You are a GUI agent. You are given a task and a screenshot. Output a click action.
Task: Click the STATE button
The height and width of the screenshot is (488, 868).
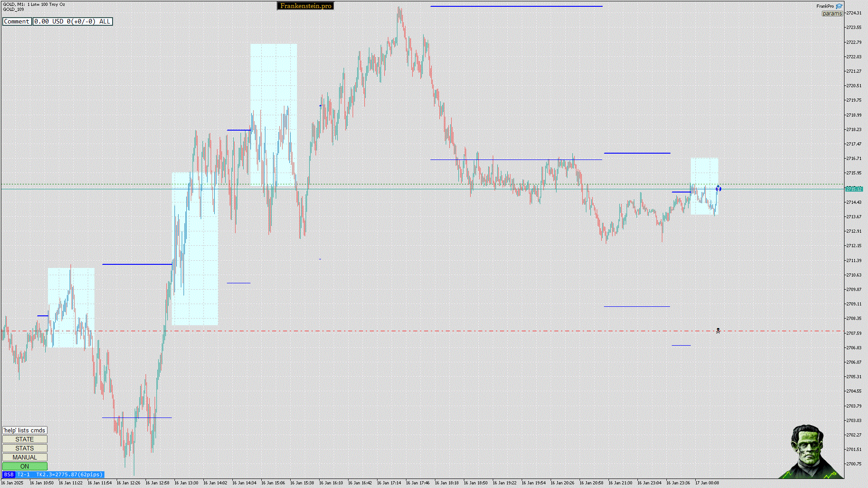pyautogui.click(x=25, y=439)
